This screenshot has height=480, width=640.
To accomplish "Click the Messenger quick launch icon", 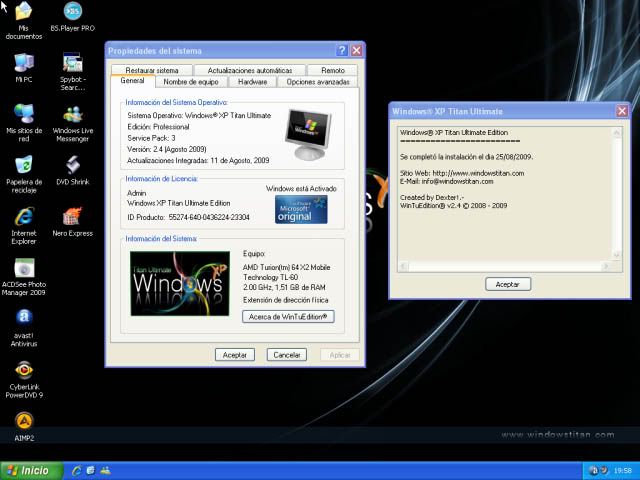I will pyautogui.click(x=105, y=471).
